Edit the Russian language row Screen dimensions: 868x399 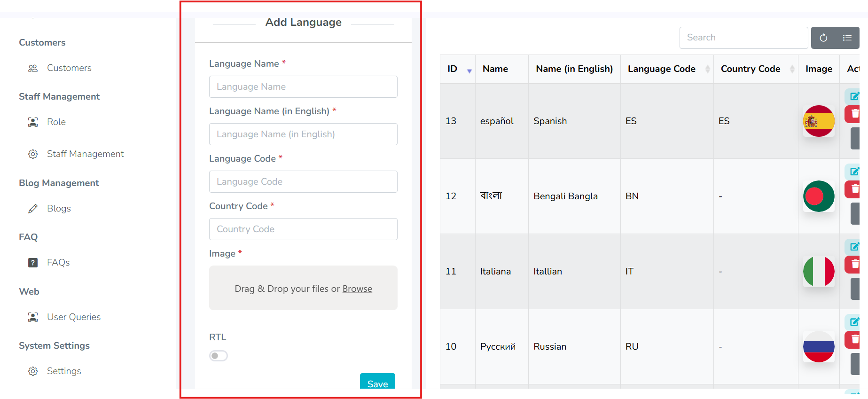tap(853, 322)
